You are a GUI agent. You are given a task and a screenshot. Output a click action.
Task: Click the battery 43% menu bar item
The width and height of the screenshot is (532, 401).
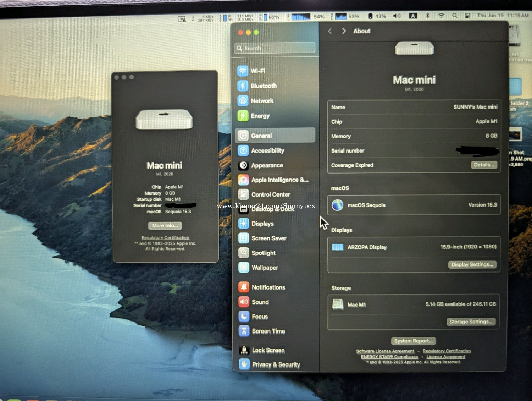[x=377, y=16]
